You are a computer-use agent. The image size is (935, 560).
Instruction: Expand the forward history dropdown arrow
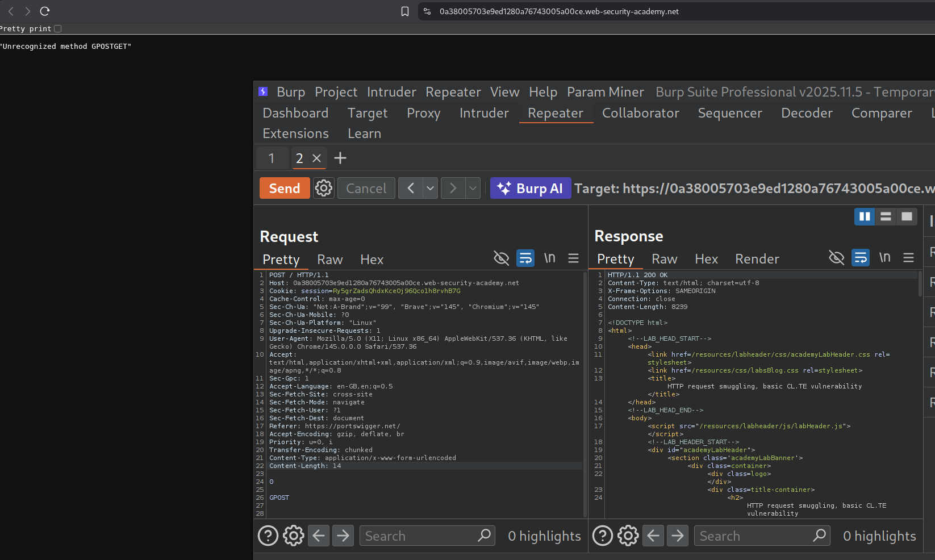pos(473,188)
